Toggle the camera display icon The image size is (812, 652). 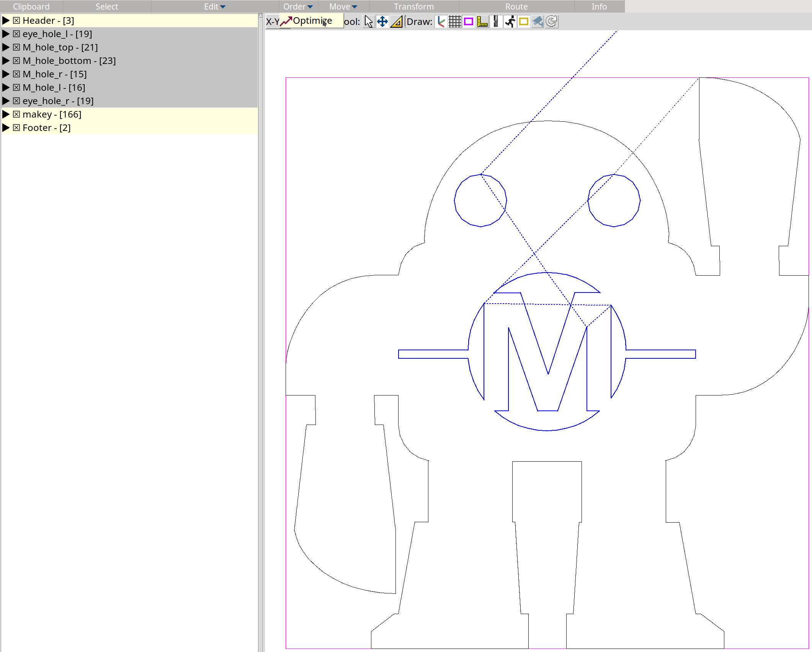(x=538, y=22)
